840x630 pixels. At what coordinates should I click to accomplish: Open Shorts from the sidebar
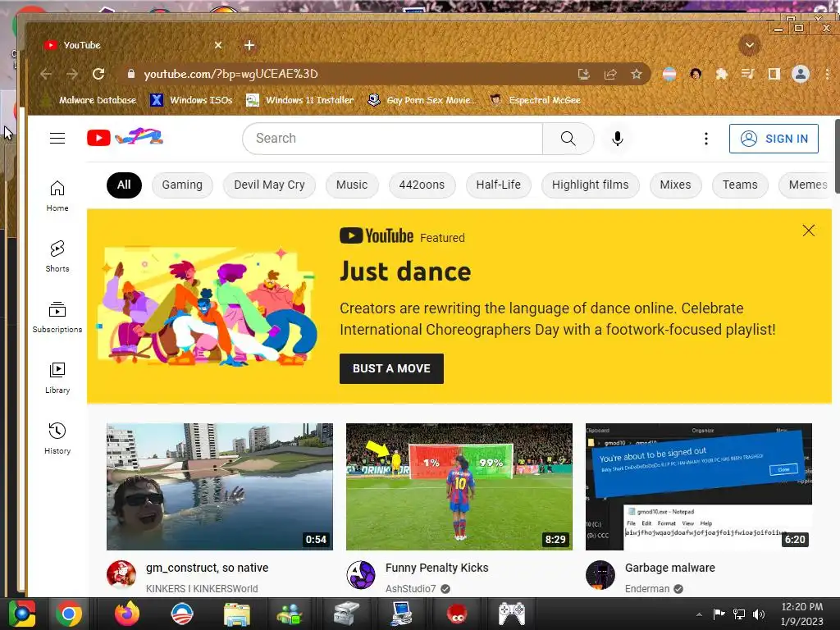click(x=57, y=257)
